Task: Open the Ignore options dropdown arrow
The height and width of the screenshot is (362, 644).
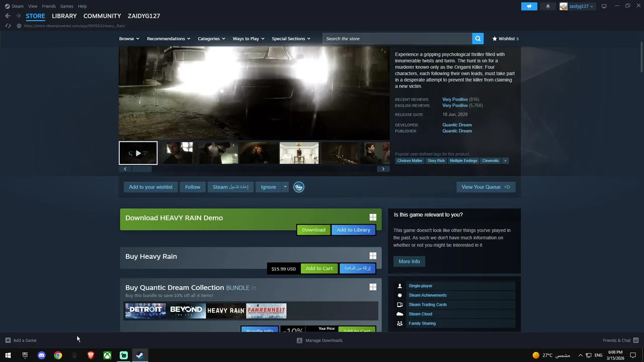Action: click(x=285, y=187)
